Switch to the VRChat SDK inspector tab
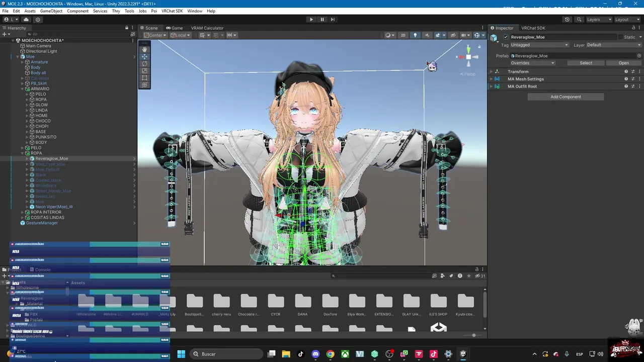The image size is (644, 362). [x=533, y=28]
